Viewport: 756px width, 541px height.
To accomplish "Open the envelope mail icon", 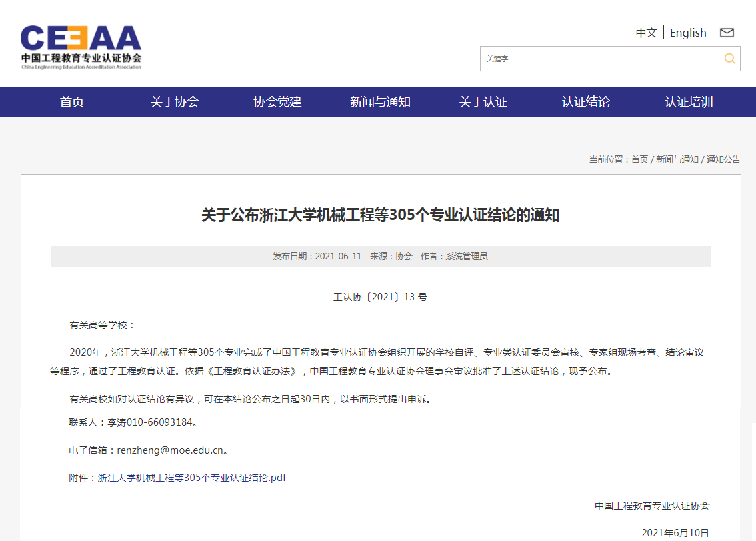I will [x=727, y=31].
